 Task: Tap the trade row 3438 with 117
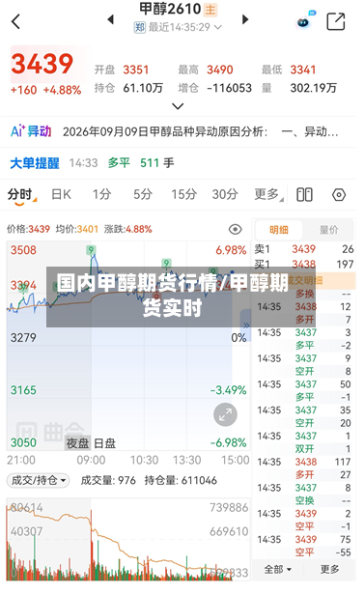pyautogui.click(x=304, y=463)
